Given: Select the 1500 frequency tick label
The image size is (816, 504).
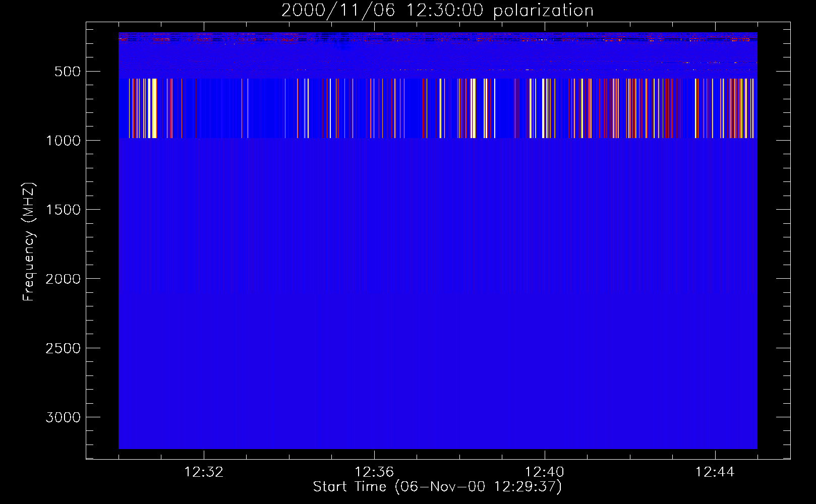Looking at the screenshot, I should coord(63,210).
